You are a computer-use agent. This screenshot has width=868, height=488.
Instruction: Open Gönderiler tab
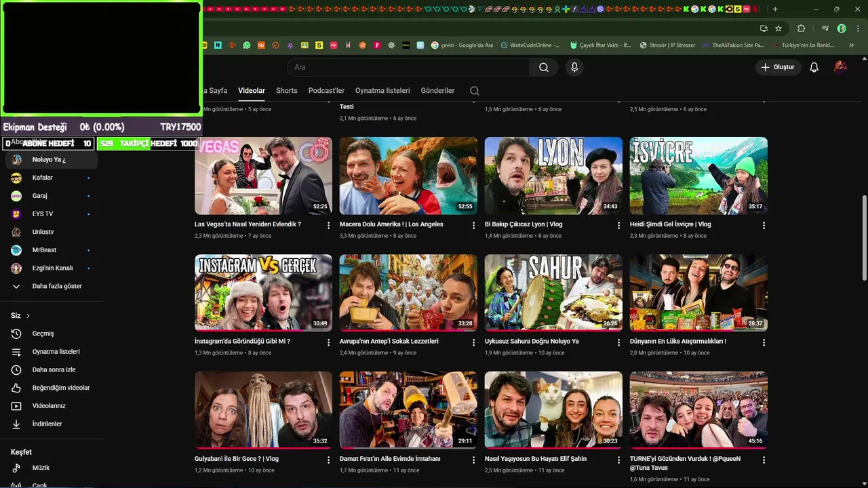coord(437,91)
